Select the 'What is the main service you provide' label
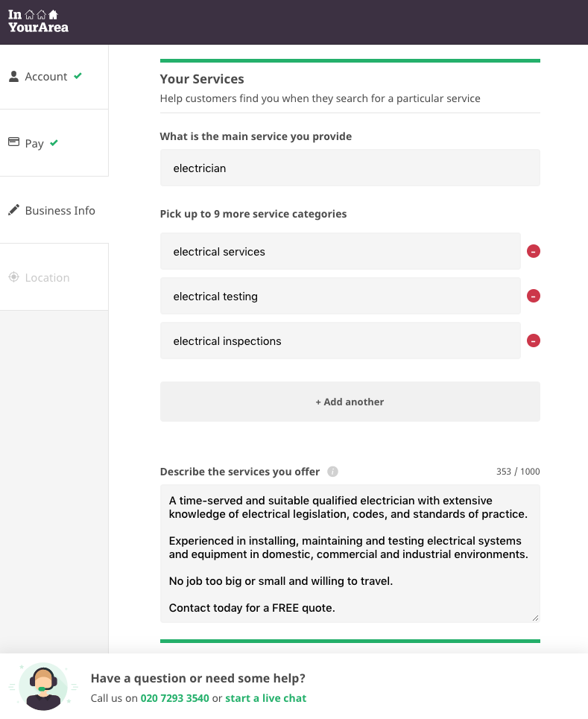This screenshot has width=588, height=719. tap(256, 136)
